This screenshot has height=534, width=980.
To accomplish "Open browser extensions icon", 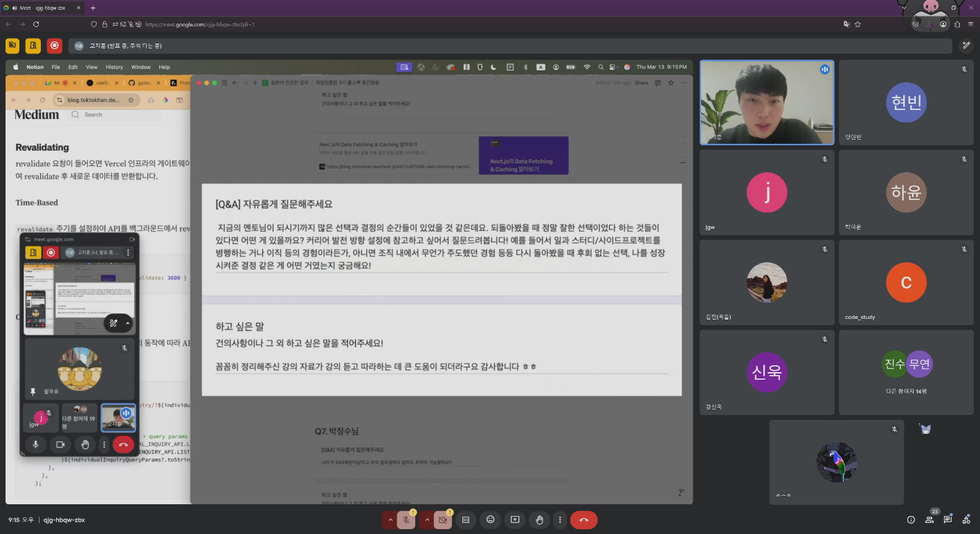I will click(x=957, y=24).
